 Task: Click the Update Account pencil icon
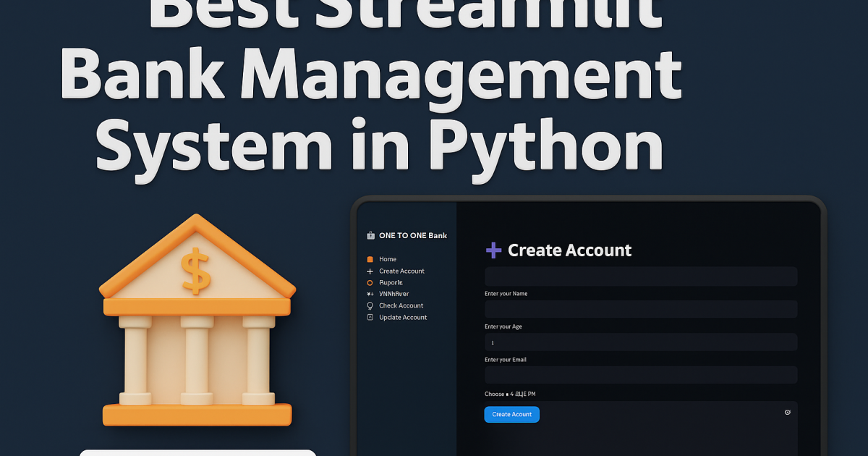pyautogui.click(x=370, y=317)
